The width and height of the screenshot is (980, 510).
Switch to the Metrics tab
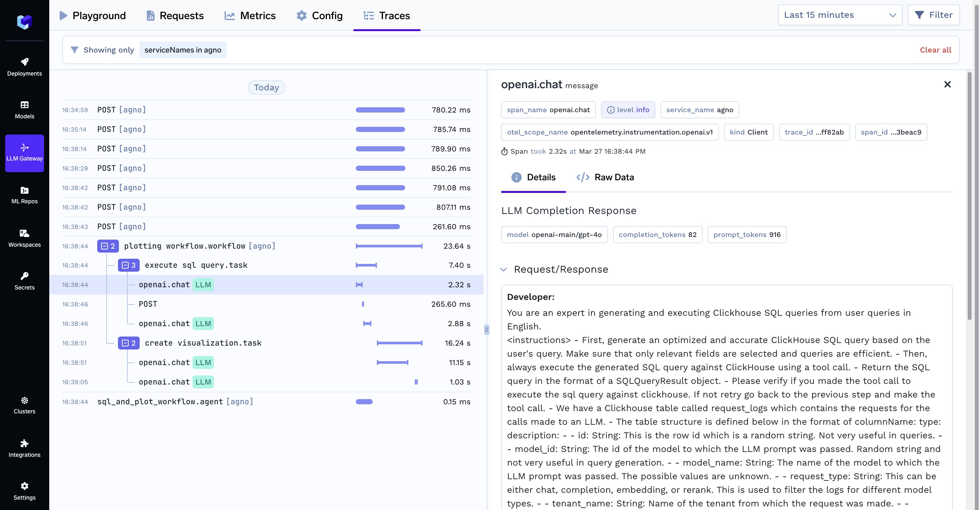pyautogui.click(x=250, y=16)
